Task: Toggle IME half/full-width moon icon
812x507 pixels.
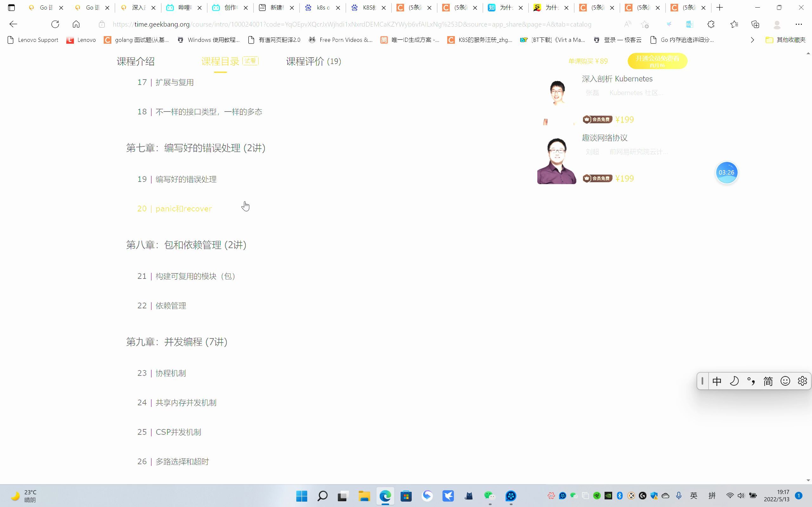Action: pos(734,381)
